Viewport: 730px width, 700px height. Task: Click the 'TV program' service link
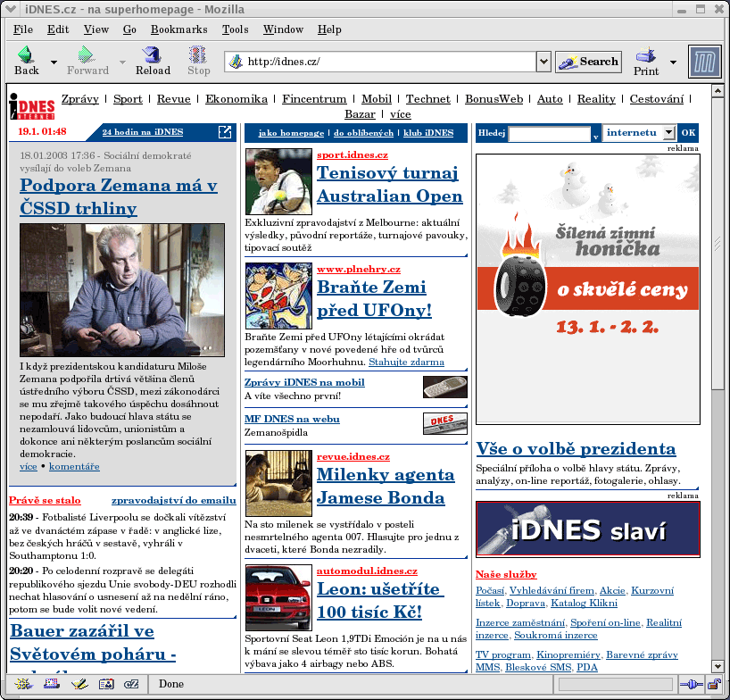point(502,654)
